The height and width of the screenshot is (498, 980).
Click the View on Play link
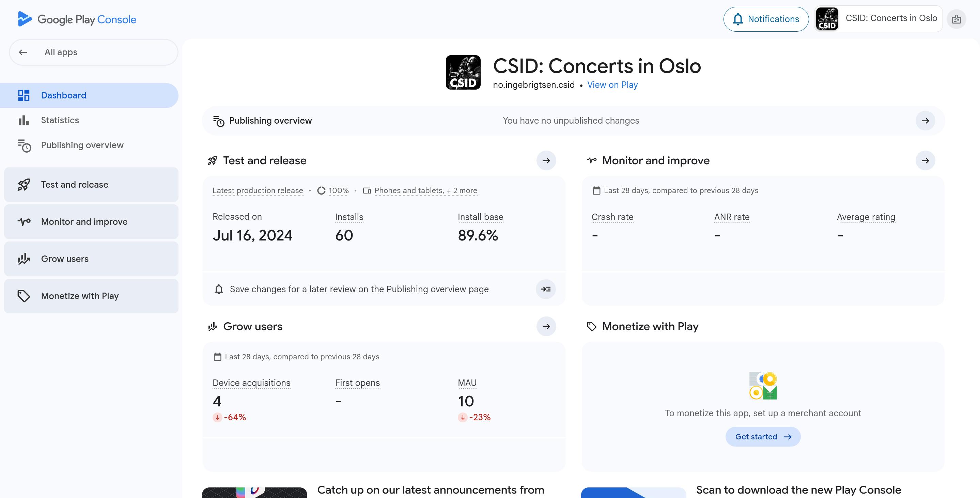612,85
